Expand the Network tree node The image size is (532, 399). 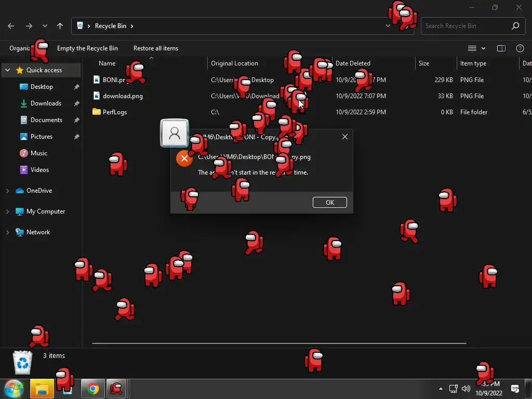coord(7,232)
